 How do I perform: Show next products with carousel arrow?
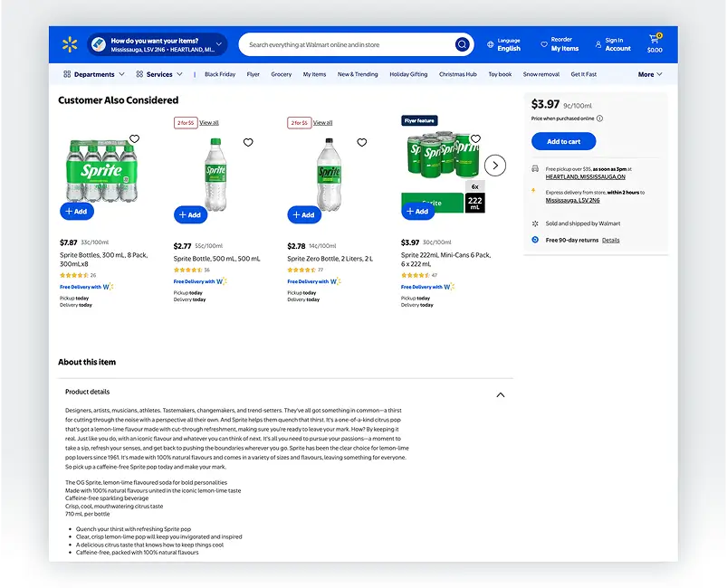click(494, 165)
